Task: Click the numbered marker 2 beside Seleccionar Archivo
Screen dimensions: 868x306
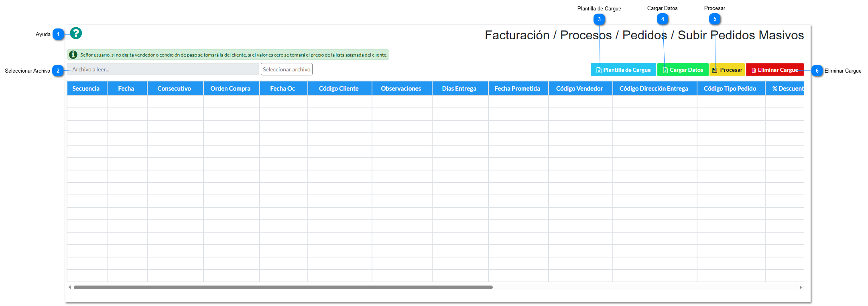Action: 58,71
